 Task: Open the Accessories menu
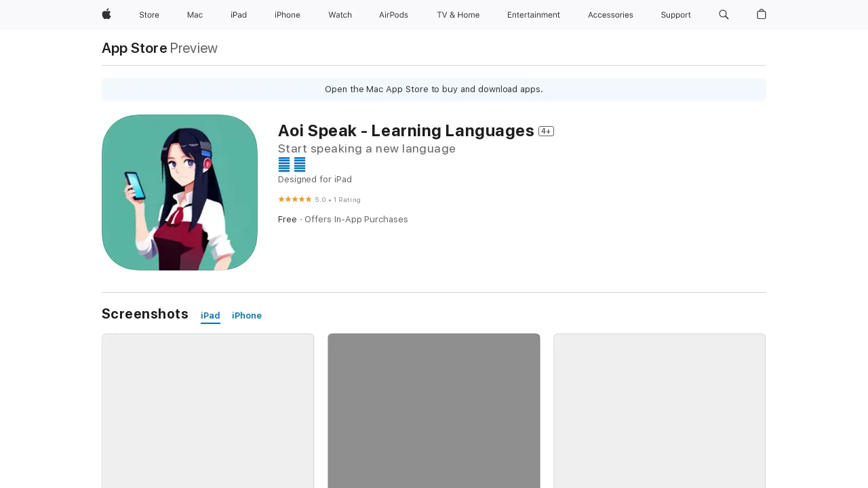coord(610,15)
